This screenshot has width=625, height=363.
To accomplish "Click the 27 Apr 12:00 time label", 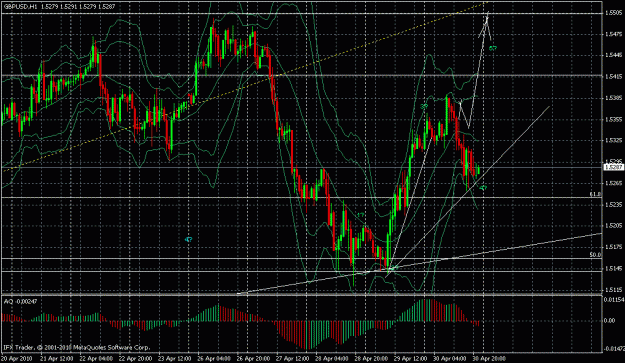I will point(292,358).
